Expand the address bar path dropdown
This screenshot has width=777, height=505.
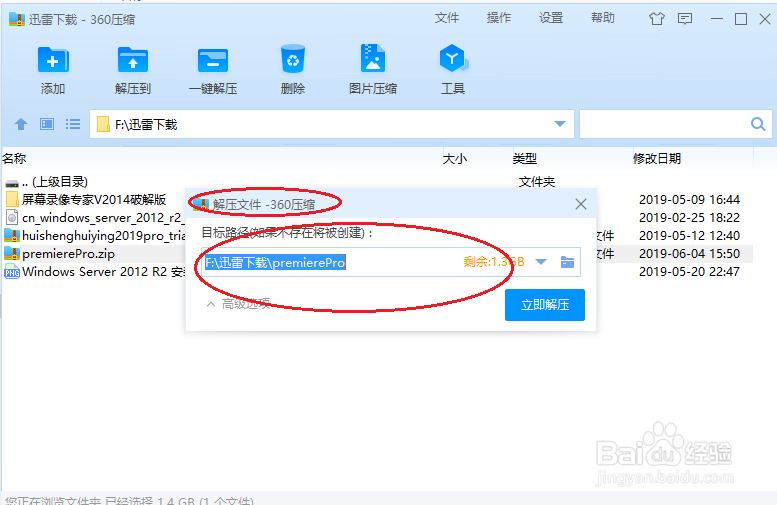pos(560,124)
